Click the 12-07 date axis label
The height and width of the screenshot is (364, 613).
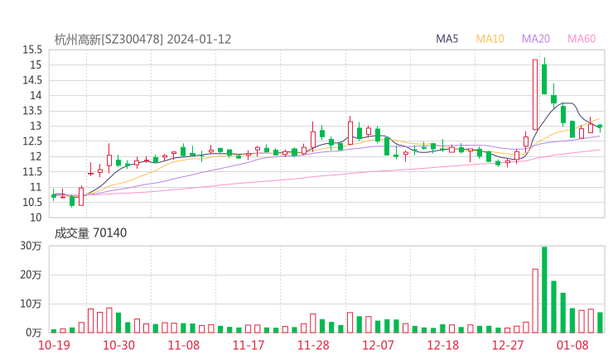point(378,345)
